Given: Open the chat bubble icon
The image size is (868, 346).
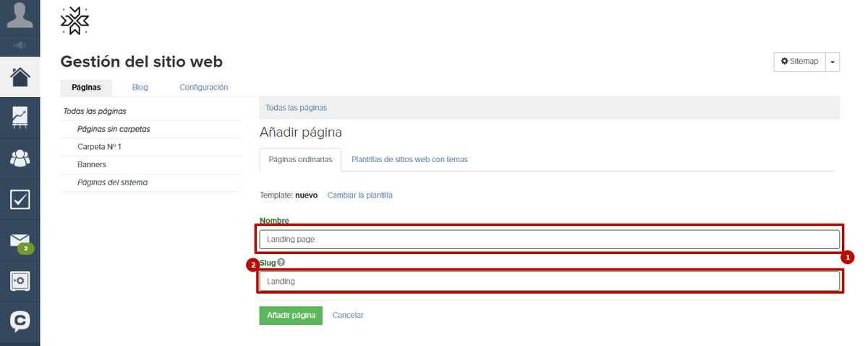Looking at the screenshot, I should [20, 321].
